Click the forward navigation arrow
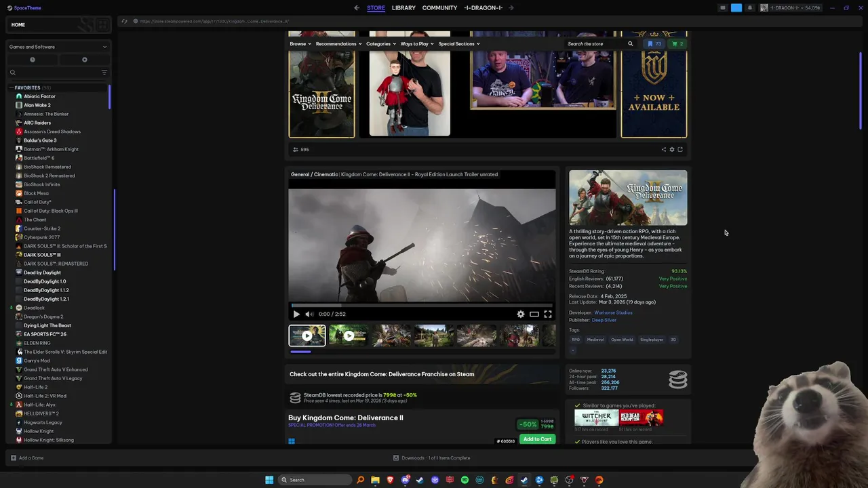The image size is (868, 488). 511,7
